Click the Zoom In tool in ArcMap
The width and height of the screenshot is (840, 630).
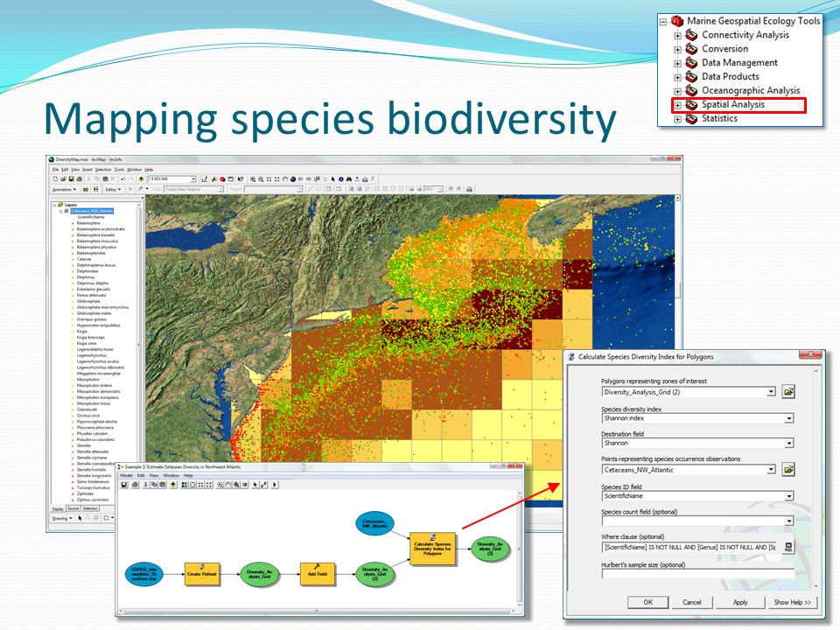click(253, 178)
